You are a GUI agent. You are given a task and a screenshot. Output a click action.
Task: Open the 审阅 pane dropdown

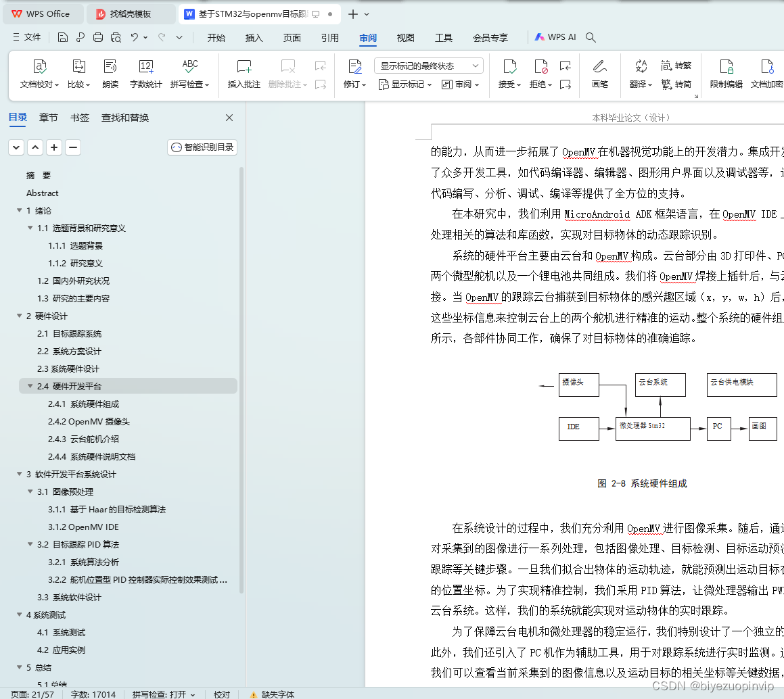pyautogui.click(x=461, y=85)
